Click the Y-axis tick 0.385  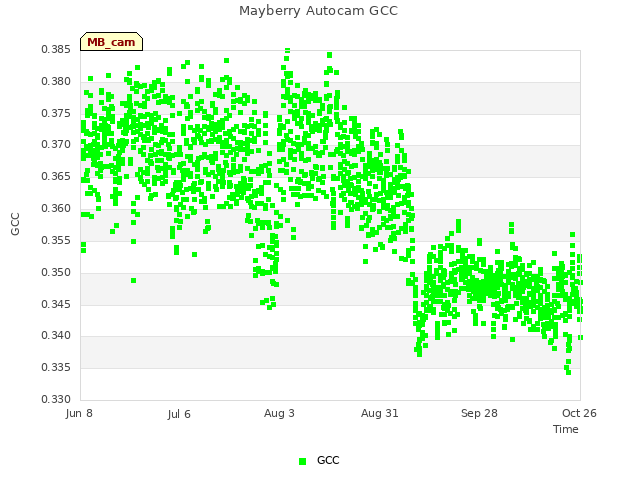[x=56, y=49]
